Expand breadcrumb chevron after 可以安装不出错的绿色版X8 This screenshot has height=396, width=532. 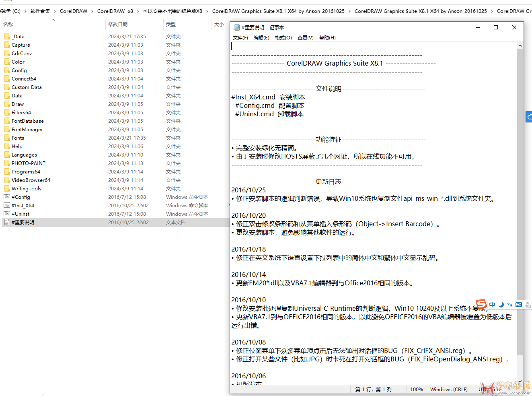(207, 11)
